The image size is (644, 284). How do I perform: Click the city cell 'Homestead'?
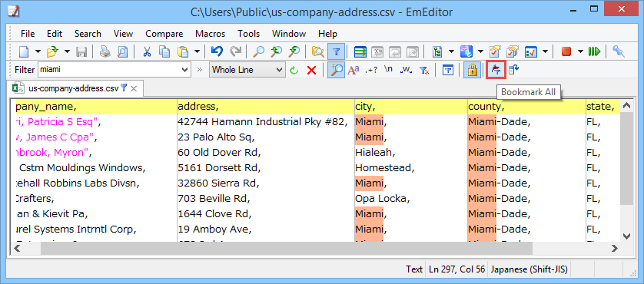click(x=385, y=168)
